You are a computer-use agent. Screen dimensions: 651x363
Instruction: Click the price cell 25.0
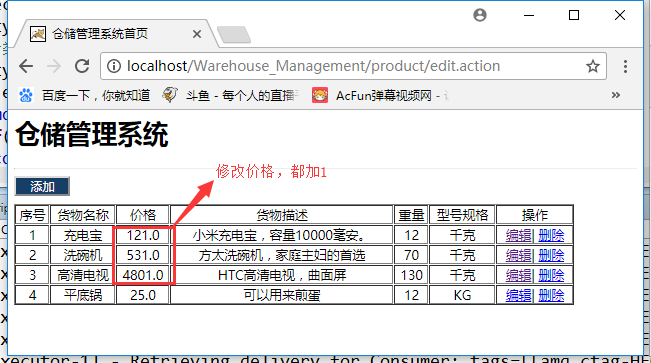[x=143, y=295]
